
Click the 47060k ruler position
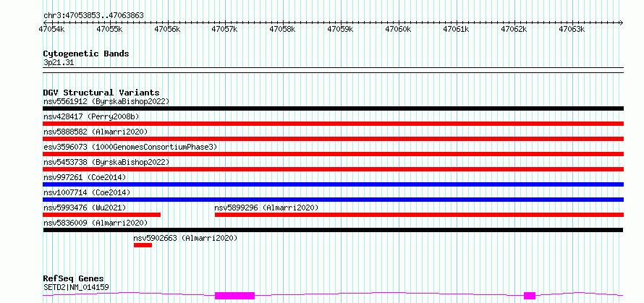(399, 29)
